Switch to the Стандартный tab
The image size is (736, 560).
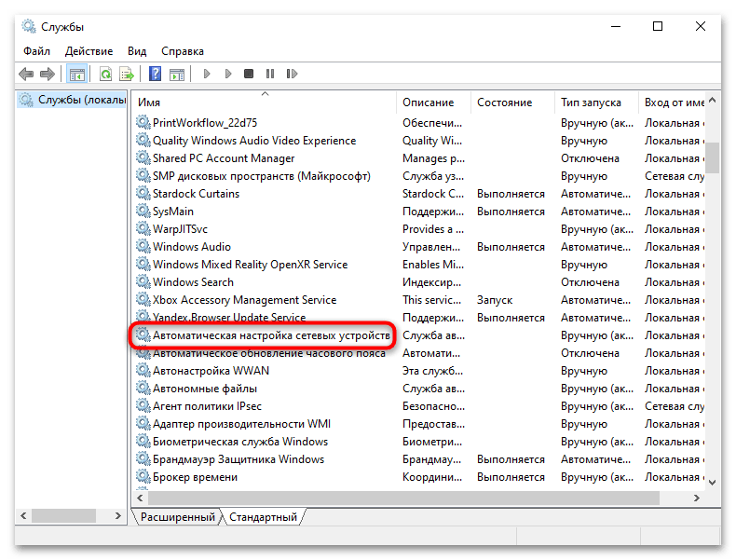tap(263, 517)
